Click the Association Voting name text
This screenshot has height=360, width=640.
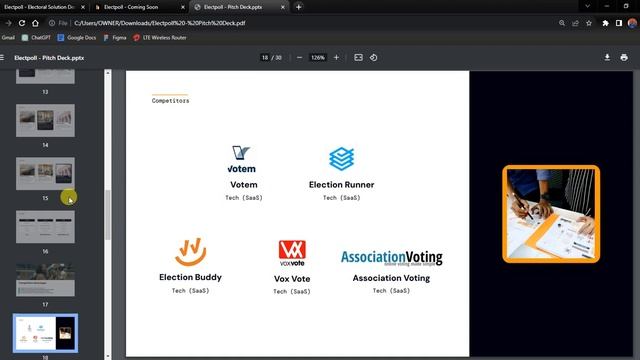(391, 278)
